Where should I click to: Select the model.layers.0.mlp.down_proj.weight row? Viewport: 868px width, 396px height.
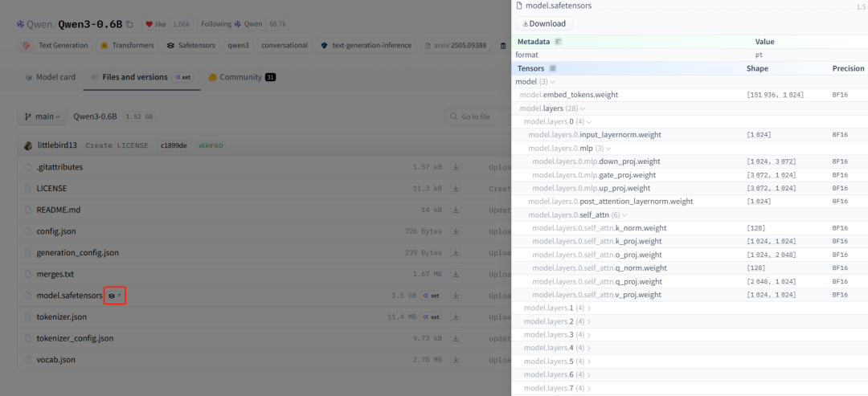click(x=690, y=161)
